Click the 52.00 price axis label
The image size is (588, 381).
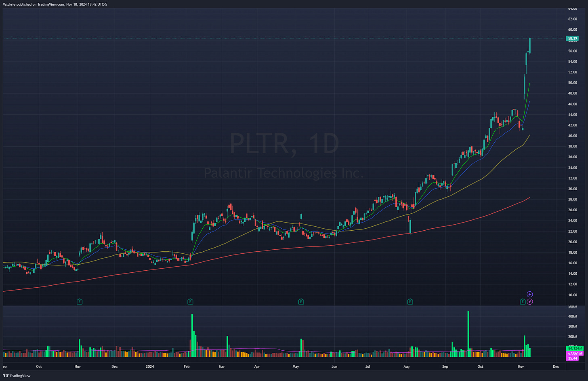(x=572, y=72)
